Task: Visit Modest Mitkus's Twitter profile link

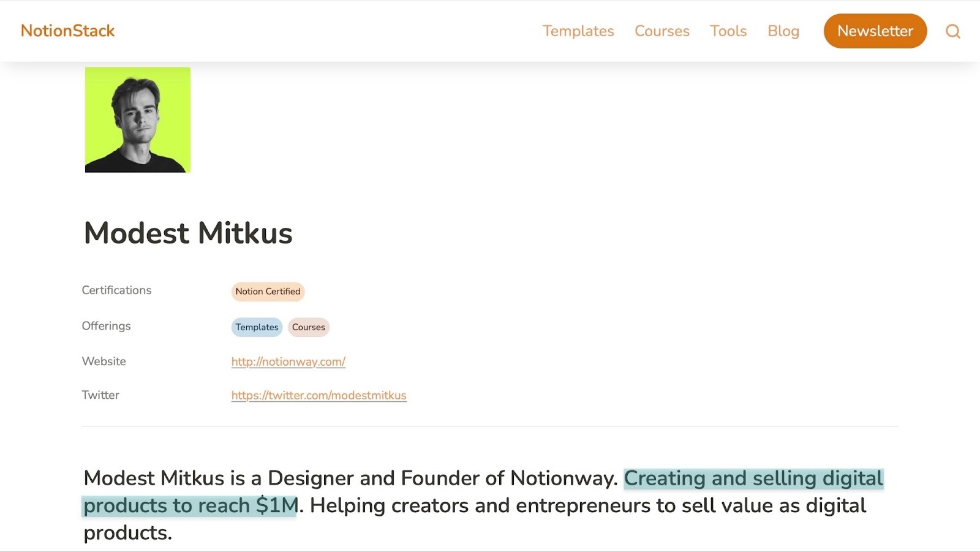Action: 318,395
